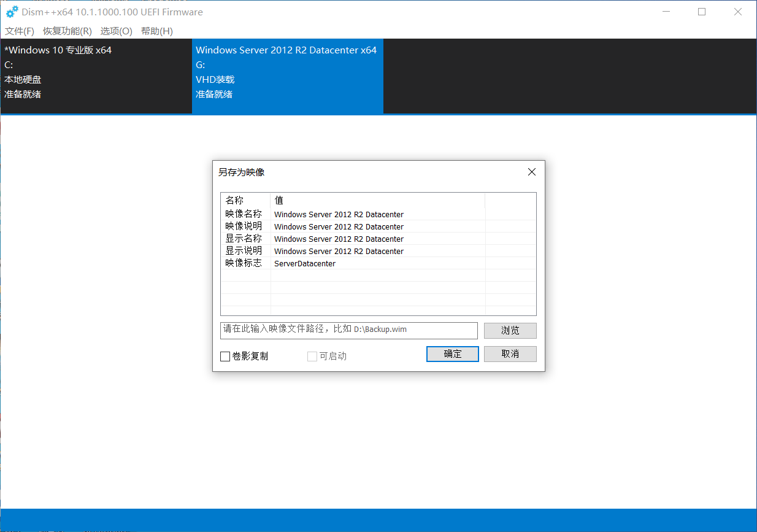Open the 选项(O) menu

117,31
